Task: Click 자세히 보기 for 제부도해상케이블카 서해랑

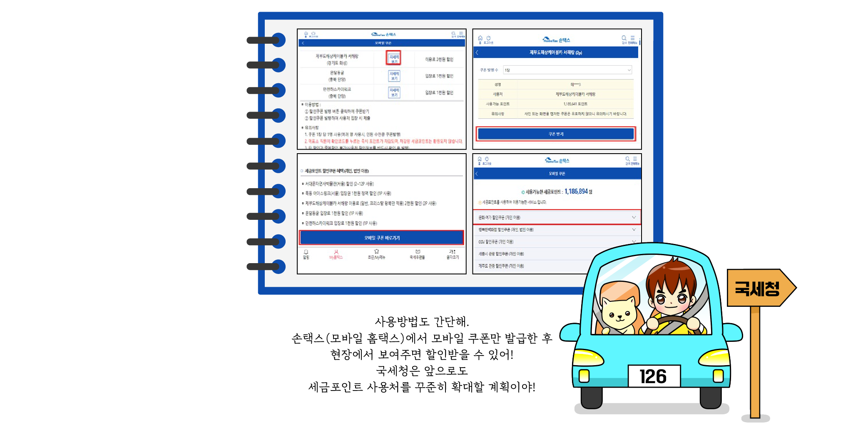Action: (394, 59)
